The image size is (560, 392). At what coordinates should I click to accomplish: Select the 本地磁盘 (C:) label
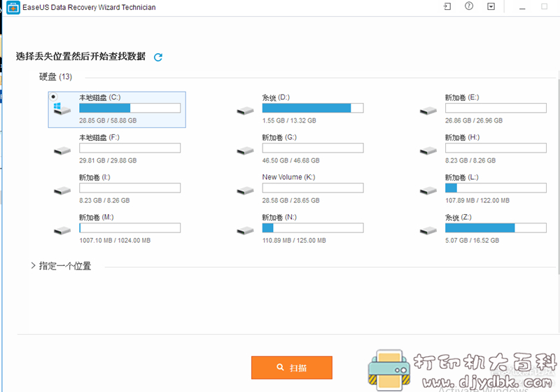pyautogui.click(x=99, y=97)
